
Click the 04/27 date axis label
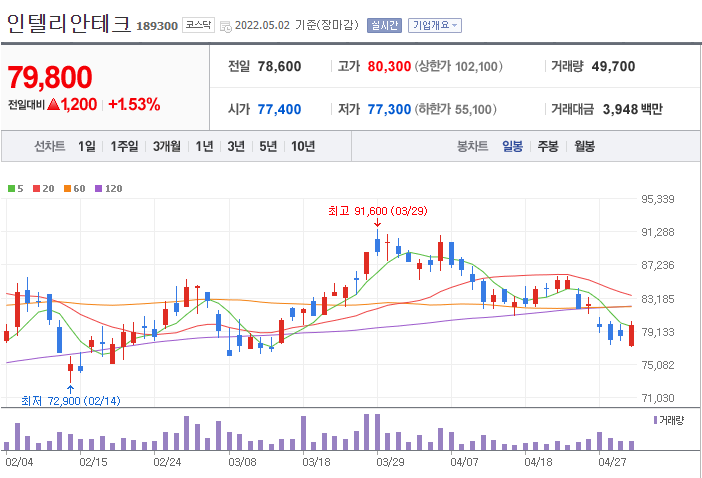612,462
